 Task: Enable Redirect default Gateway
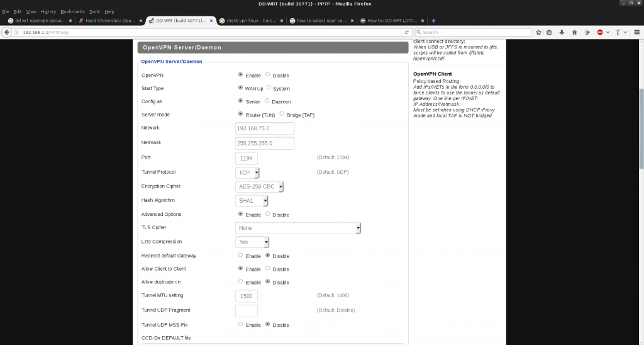click(241, 256)
